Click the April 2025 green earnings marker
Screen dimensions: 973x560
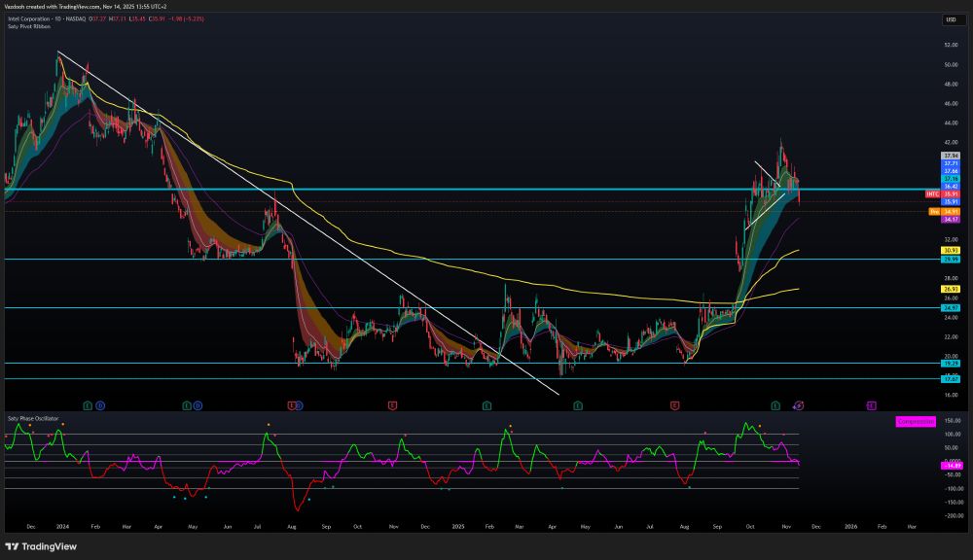(578, 405)
